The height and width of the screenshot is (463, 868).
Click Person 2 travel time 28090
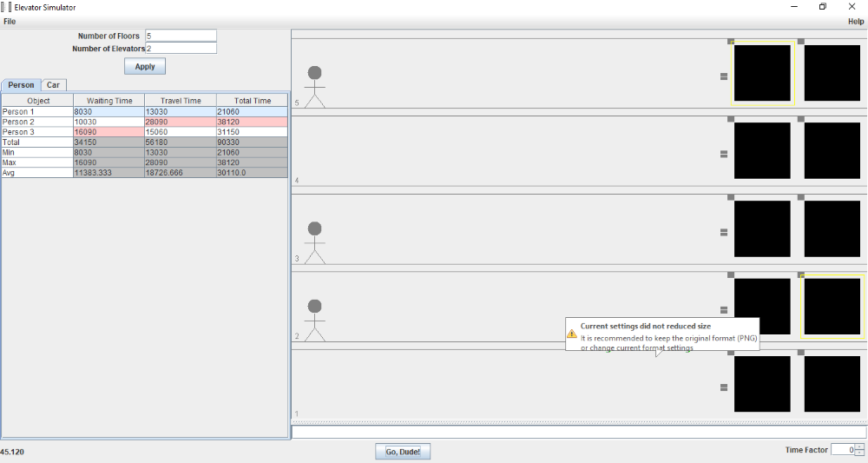[x=181, y=122]
